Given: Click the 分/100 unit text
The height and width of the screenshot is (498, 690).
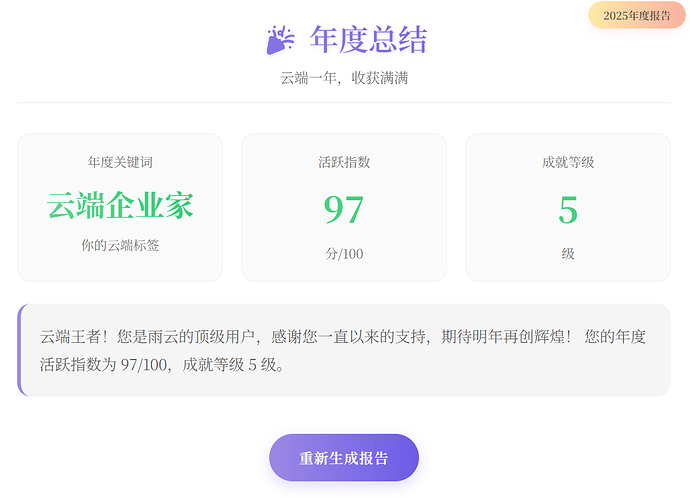Looking at the screenshot, I should tap(343, 254).
